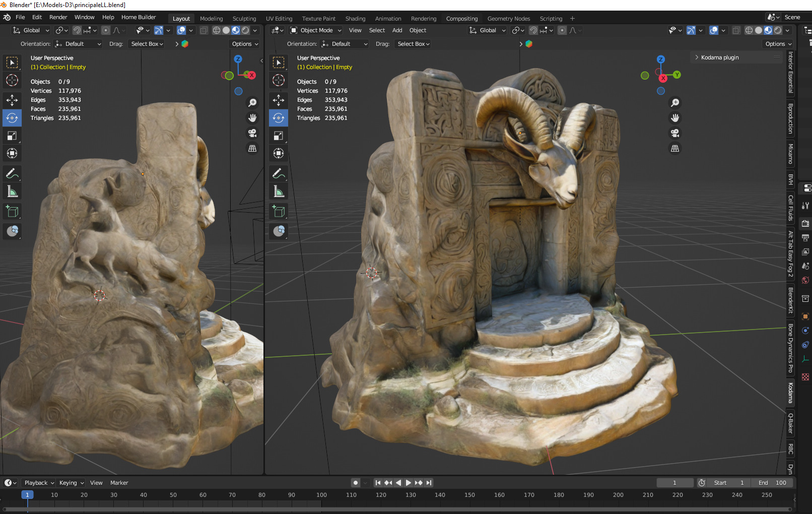Select the Measure tool in left viewport
The width and height of the screenshot is (812, 514).
pos(12,191)
